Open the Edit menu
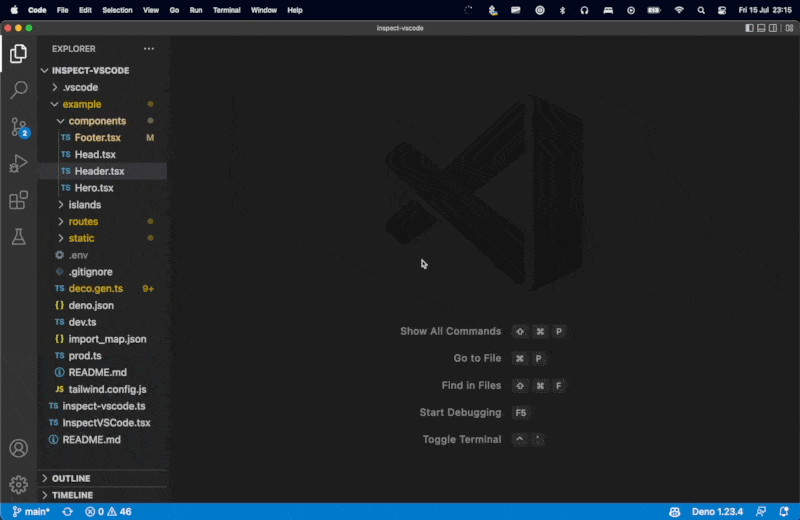The width and height of the screenshot is (800, 520). [x=85, y=10]
